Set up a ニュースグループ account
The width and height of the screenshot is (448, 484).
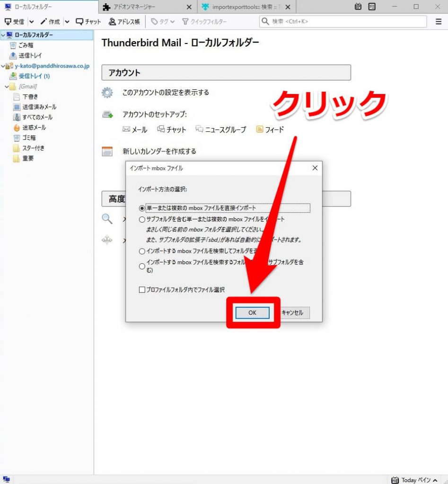pos(221,130)
